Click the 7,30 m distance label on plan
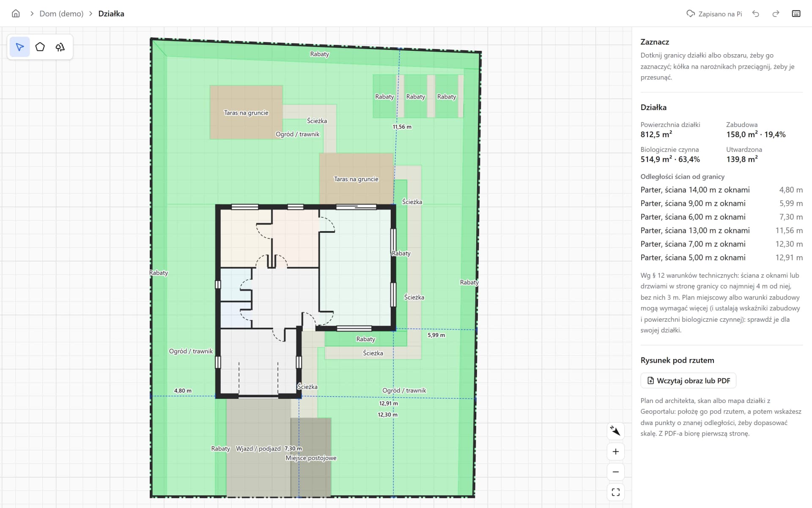The image size is (812, 508). [293, 448]
